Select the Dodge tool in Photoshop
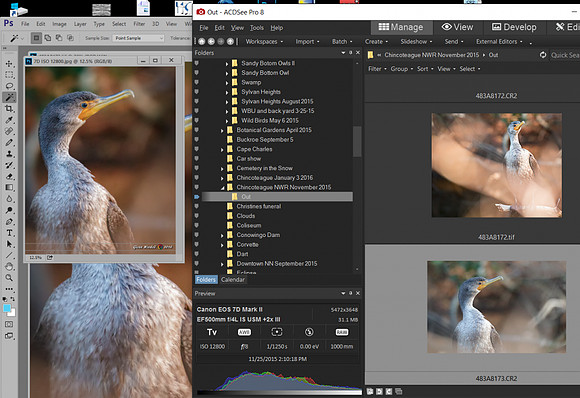Viewport: 580px width, 398px height. point(9,210)
